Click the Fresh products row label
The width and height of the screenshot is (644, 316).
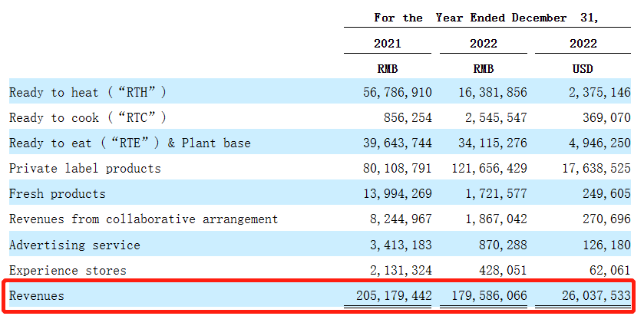point(58,193)
